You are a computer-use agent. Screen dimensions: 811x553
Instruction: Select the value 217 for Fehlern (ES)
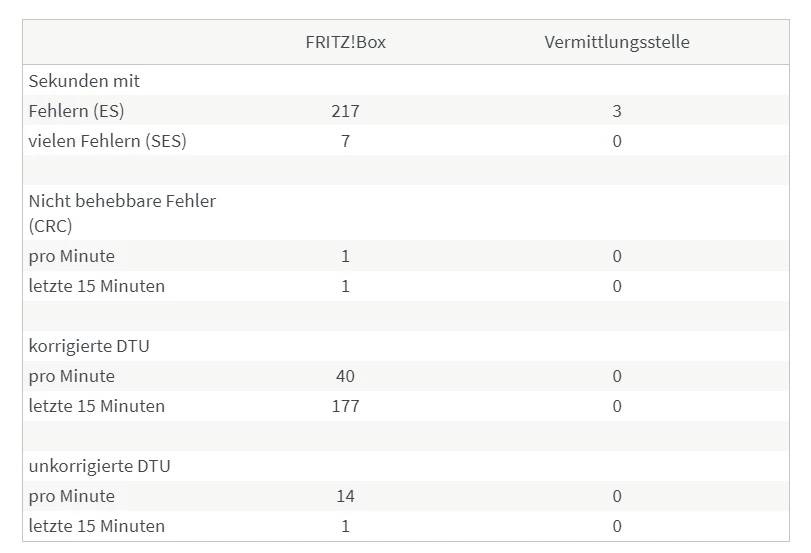pyautogui.click(x=346, y=111)
